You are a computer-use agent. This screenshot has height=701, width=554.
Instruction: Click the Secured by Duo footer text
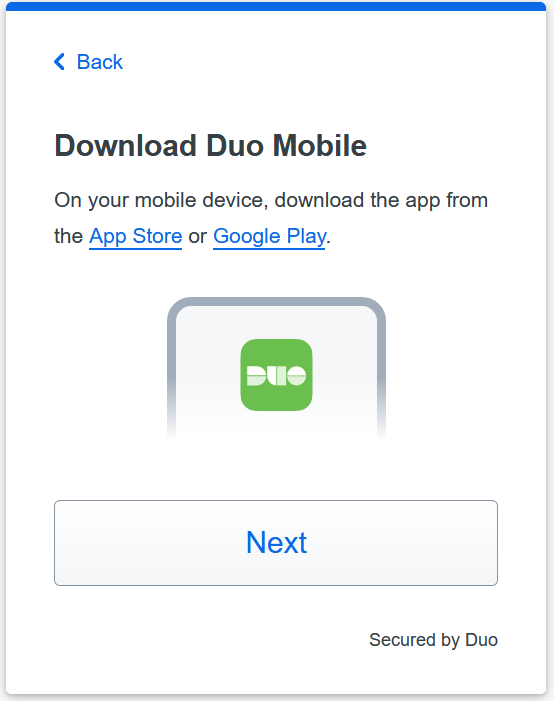(433, 640)
